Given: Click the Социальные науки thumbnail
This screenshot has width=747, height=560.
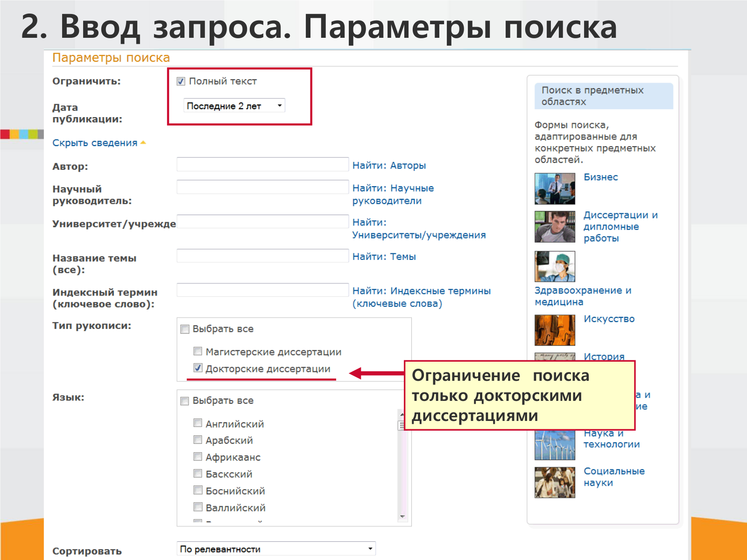Looking at the screenshot, I should click(555, 483).
